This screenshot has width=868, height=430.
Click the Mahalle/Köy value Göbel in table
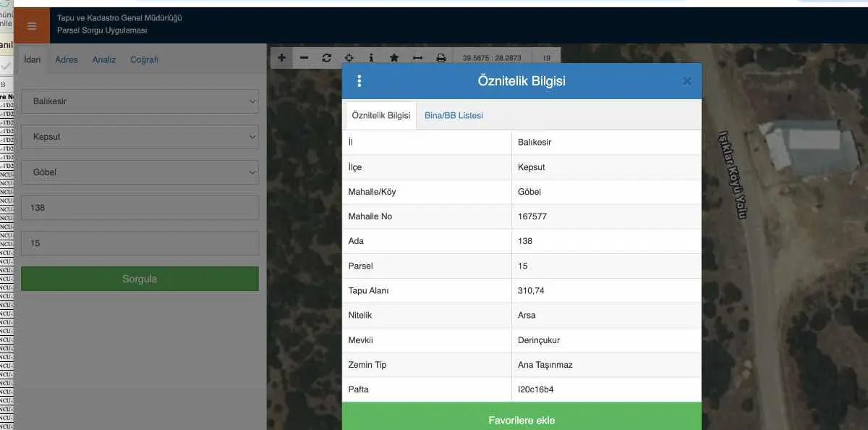pyautogui.click(x=529, y=192)
